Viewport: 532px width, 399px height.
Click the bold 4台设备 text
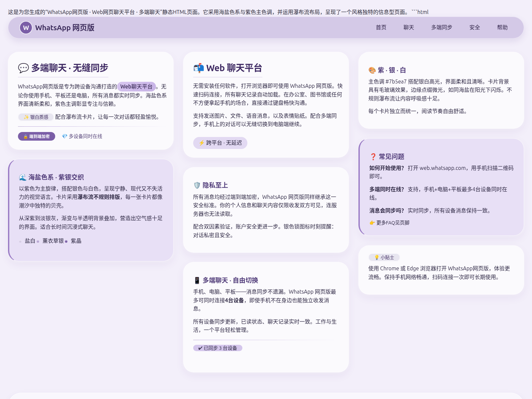234,300
